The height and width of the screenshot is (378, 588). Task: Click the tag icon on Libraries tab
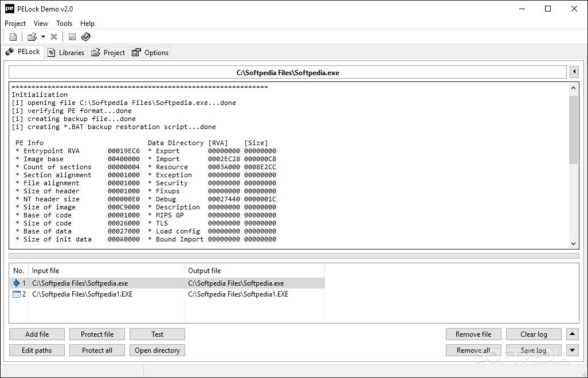pos(52,53)
